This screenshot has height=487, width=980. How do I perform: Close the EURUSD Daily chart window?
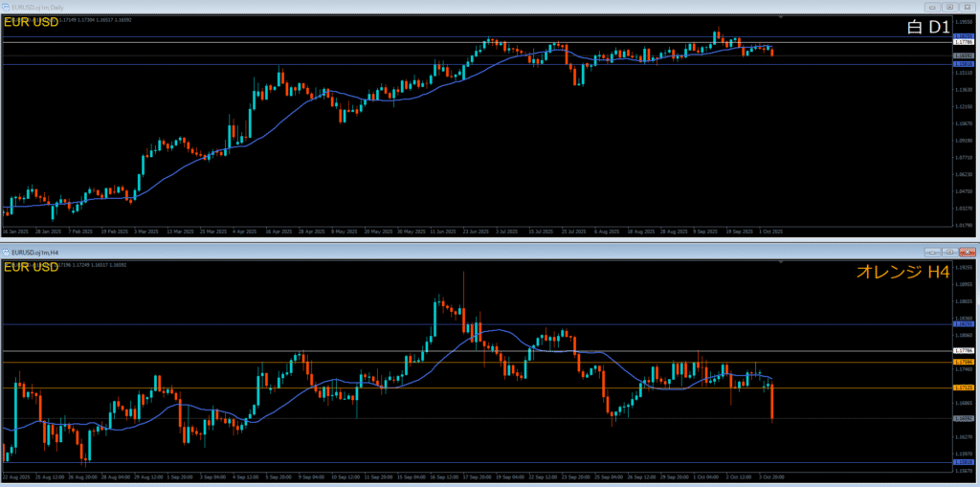[x=967, y=7]
